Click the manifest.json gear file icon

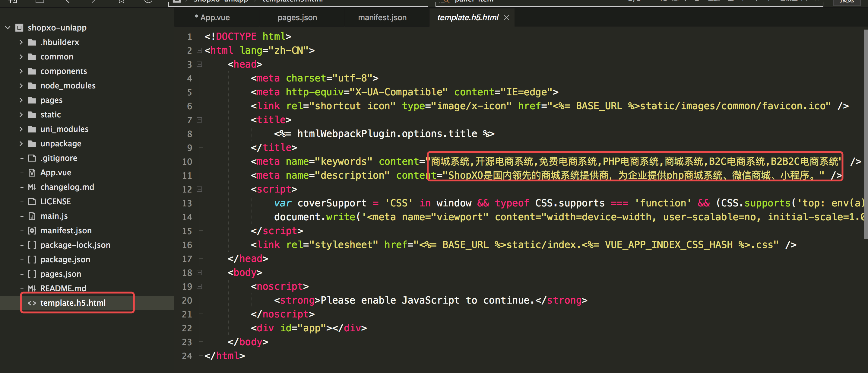[32, 231]
